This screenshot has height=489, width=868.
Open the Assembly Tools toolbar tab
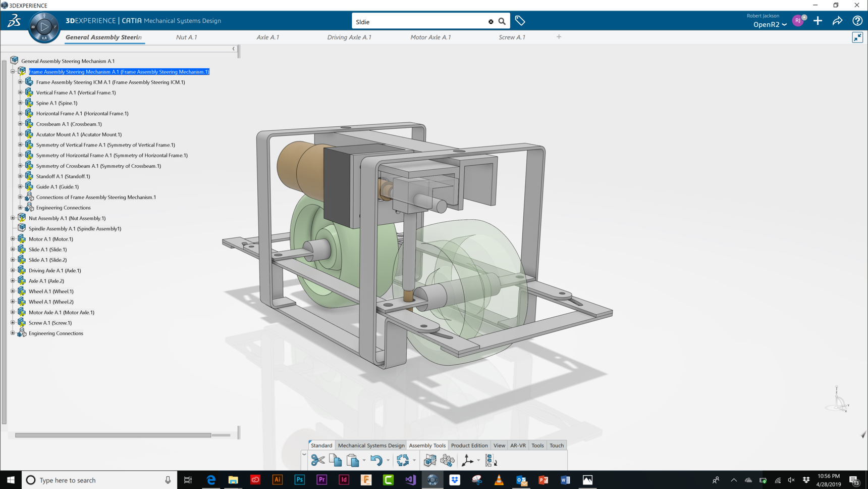coord(427,446)
